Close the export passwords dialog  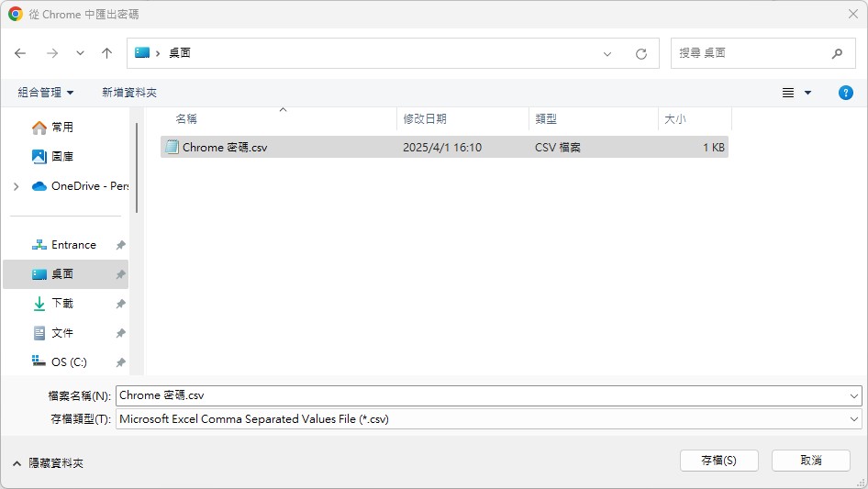(x=853, y=14)
